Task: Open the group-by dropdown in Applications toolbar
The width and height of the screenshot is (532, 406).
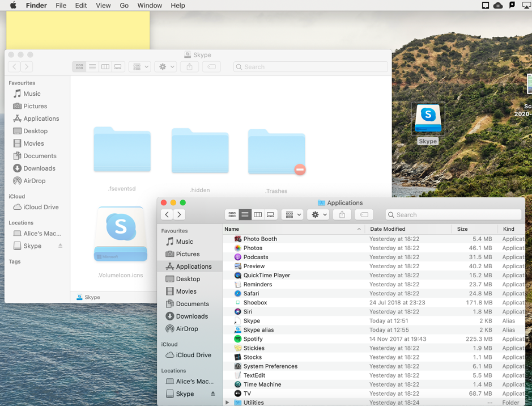Action: [x=293, y=215]
